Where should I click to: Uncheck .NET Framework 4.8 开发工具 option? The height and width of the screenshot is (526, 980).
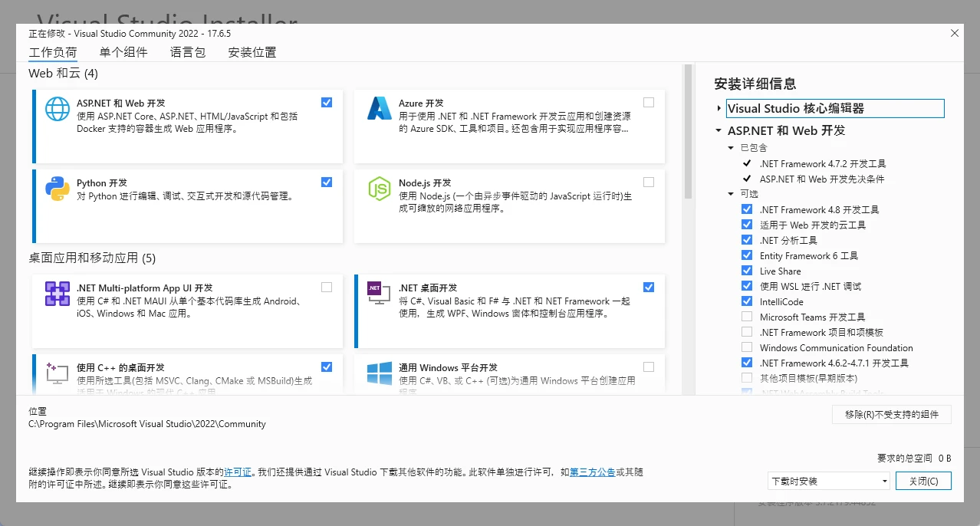pos(747,209)
